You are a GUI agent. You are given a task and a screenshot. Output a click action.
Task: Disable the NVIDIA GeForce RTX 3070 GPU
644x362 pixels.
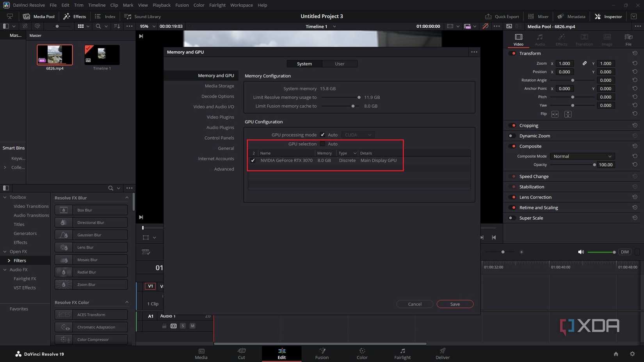tap(253, 160)
